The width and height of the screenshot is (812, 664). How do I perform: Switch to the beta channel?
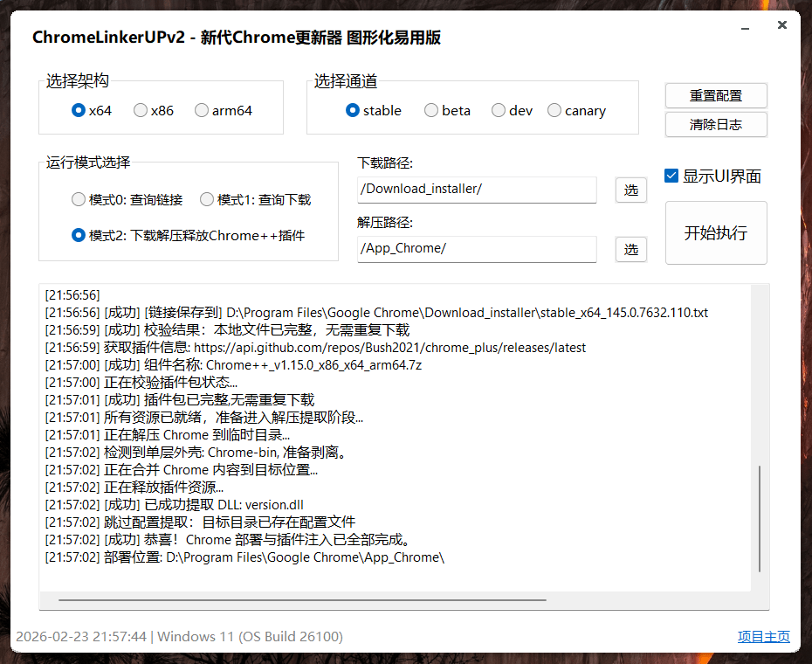coord(431,111)
